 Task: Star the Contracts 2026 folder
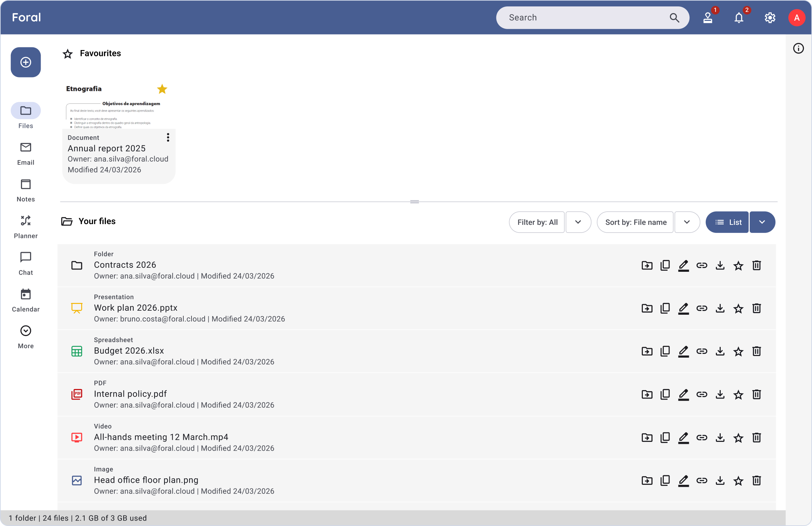coord(738,265)
